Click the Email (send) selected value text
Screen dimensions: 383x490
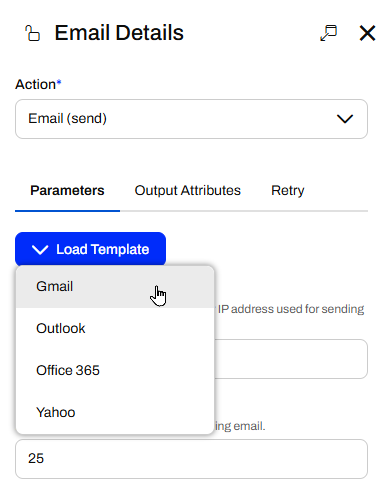[67, 119]
